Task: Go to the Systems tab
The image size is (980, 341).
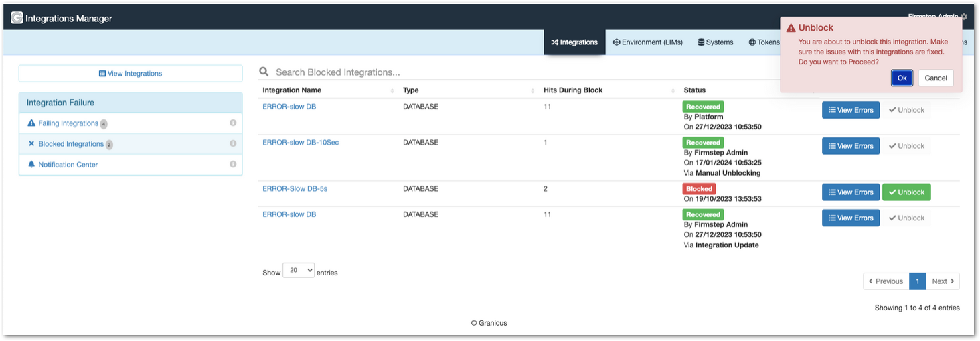Action: pos(716,42)
